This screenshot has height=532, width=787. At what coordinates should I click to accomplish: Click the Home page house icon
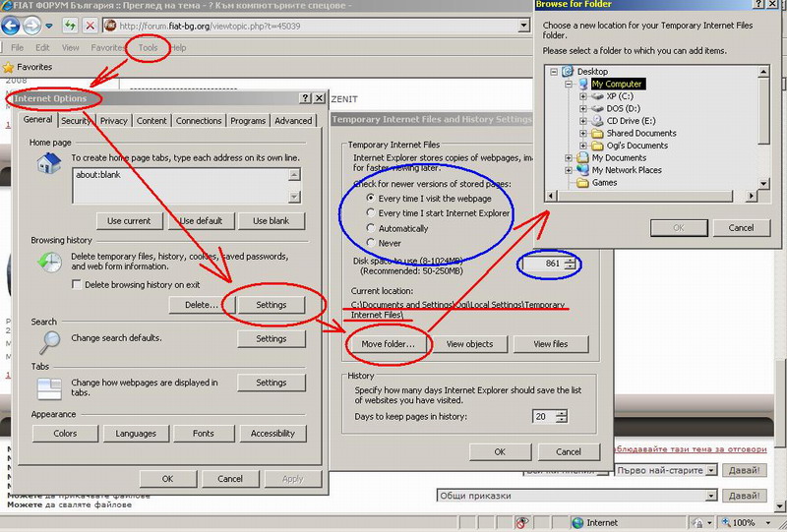48,163
